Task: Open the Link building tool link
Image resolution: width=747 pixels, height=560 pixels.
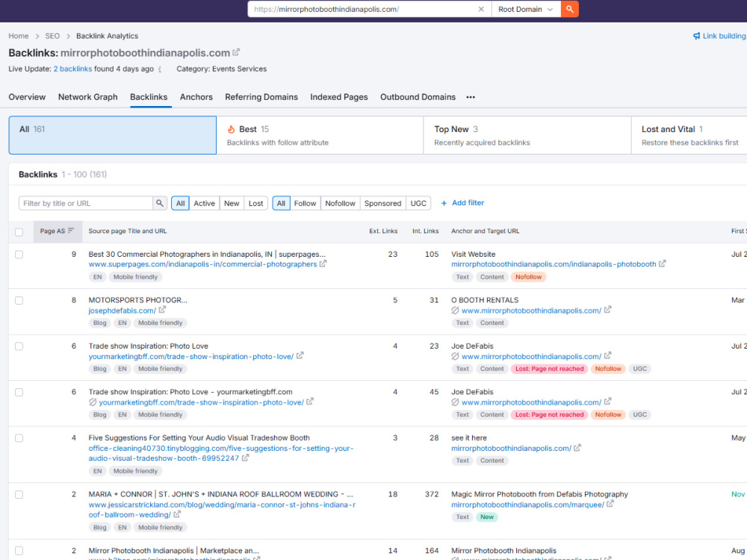Action: pyautogui.click(x=719, y=36)
